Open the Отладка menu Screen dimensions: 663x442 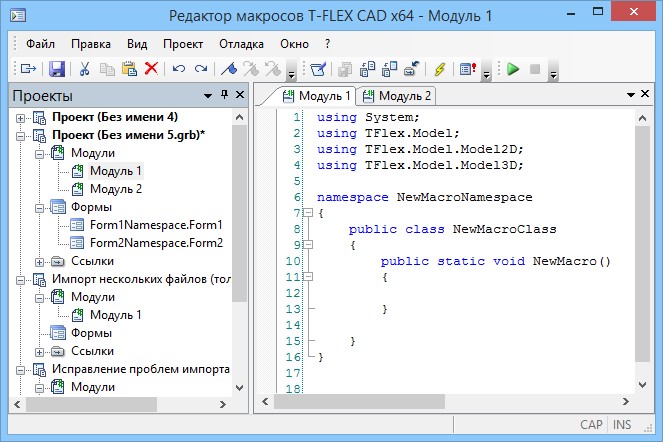pyautogui.click(x=241, y=44)
